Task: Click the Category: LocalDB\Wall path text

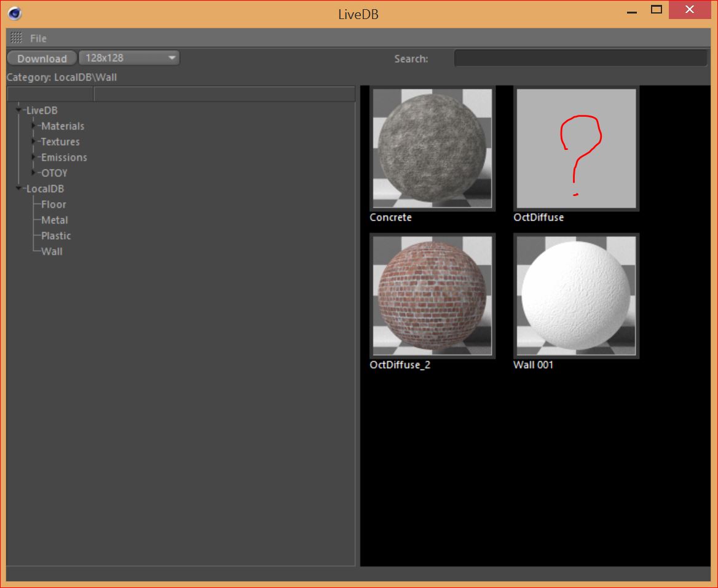Action: 62,77
